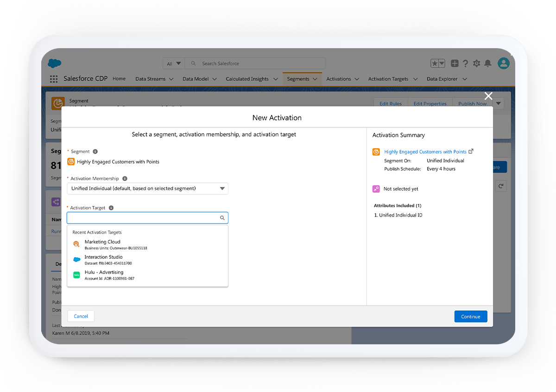Expand the Calculated Insights chevron

[275, 79]
